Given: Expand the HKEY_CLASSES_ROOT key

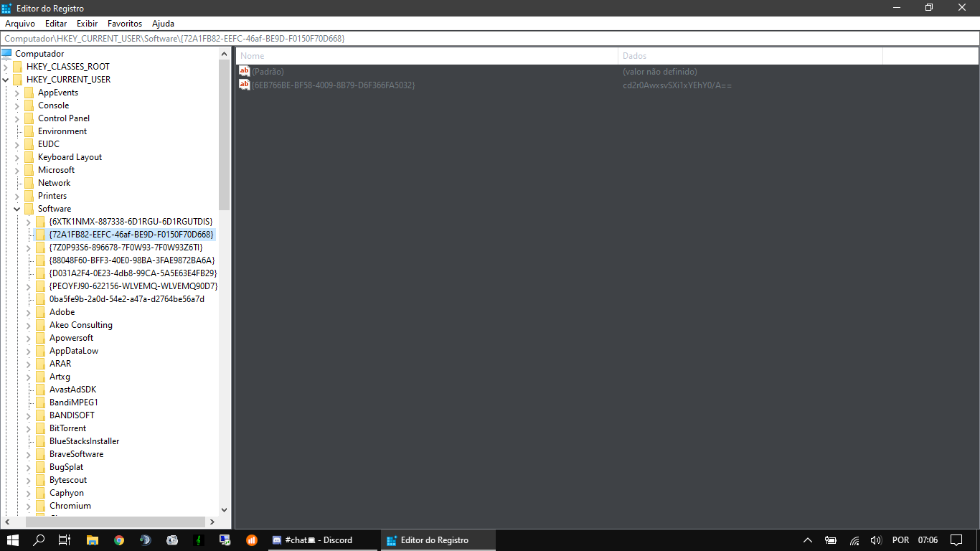Looking at the screenshot, I should 6,67.
